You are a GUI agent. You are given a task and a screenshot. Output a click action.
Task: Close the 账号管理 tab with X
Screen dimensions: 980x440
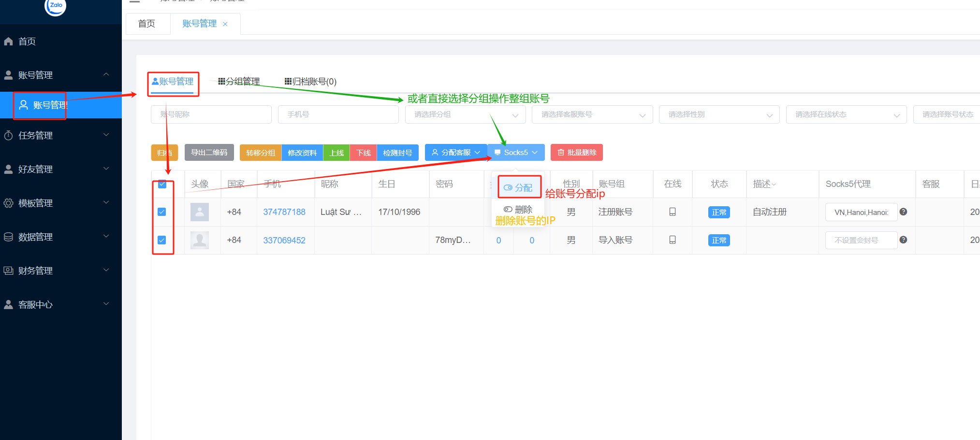(x=225, y=24)
